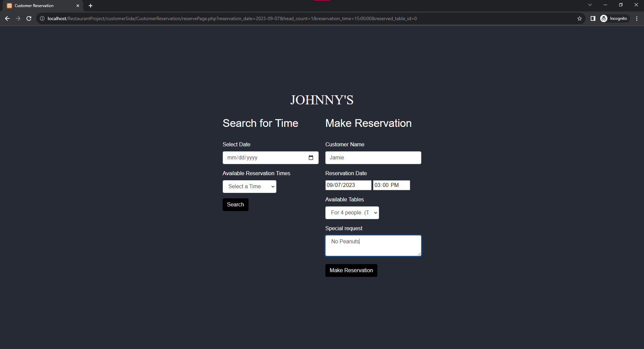Close the Customer Reservation tab
Image resolution: width=644 pixels, height=349 pixels.
[x=78, y=6]
